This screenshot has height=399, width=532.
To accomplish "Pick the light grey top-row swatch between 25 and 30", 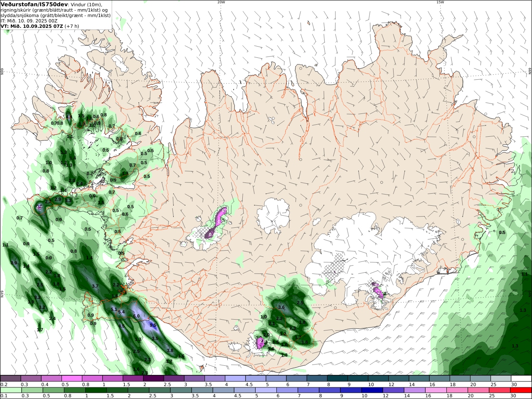I will pos(501,379).
